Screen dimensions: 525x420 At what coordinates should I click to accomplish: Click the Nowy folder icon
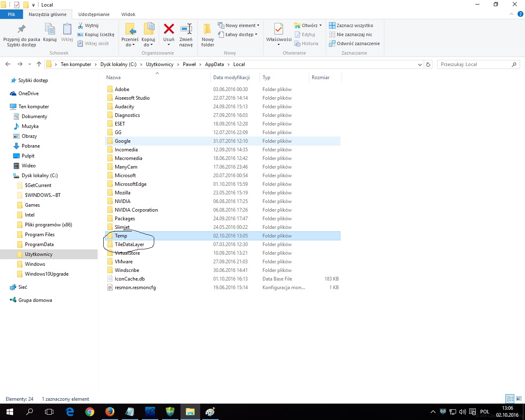(x=208, y=30)
